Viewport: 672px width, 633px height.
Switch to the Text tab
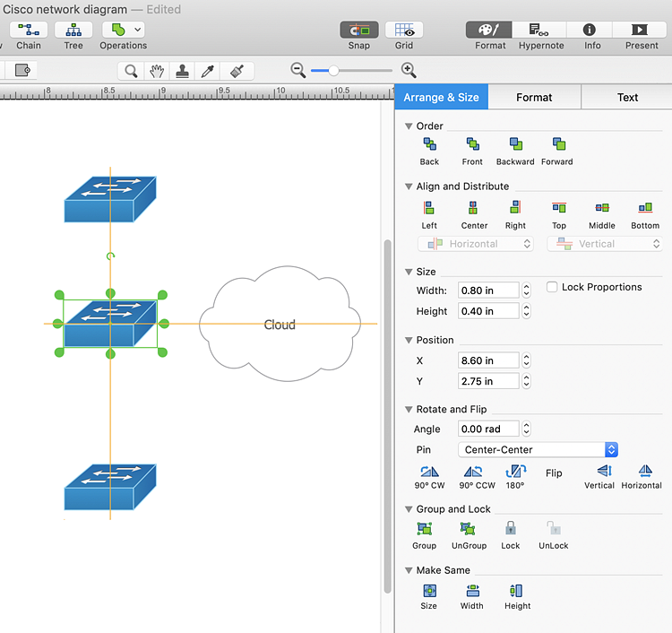click(627, 97)
